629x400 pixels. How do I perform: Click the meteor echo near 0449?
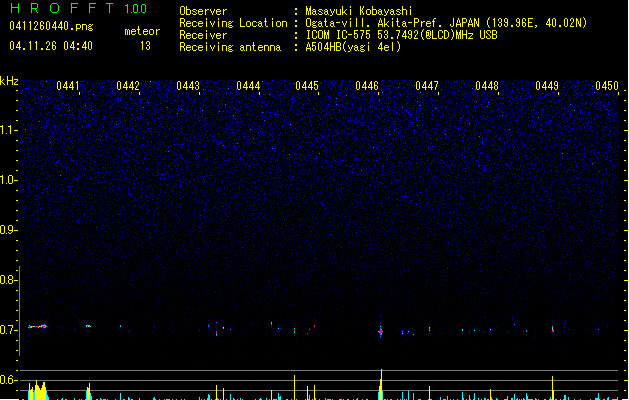coord(553,329)
